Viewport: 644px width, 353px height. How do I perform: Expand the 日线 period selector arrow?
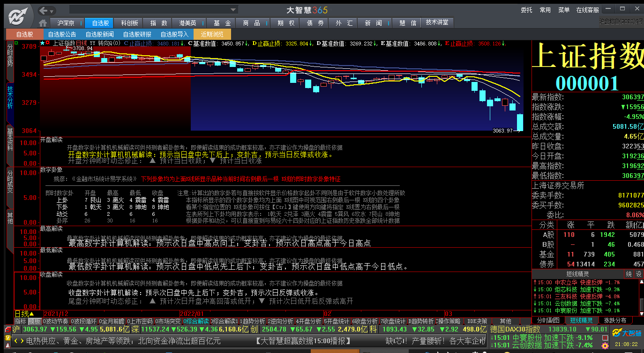(x=32, y=314)
